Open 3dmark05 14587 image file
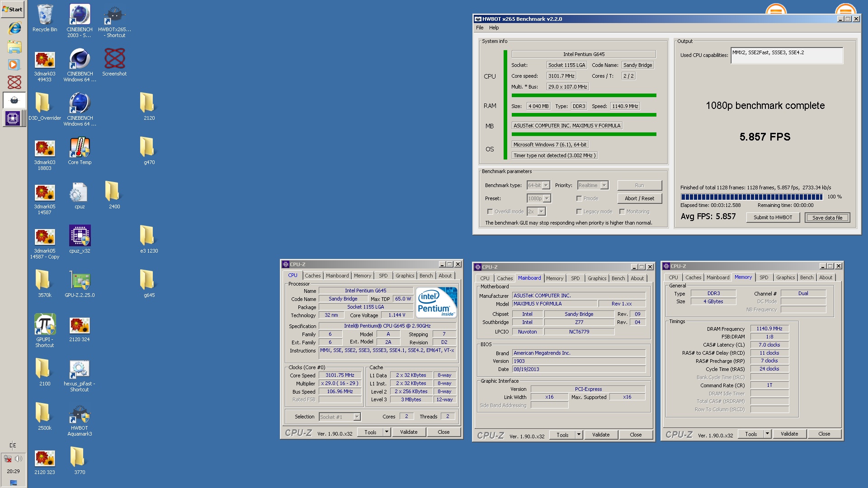The height and width of the screenshot is (488, 868). (x=45, y=198)
